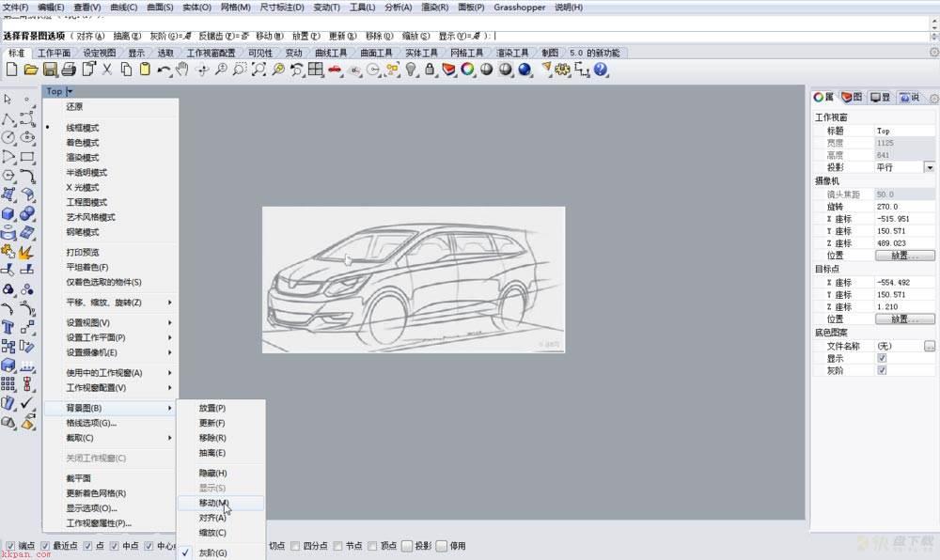This screenshot has width=940, height=560.
Task: Toggle the 投影 checkbox
Action: (x=407, y=546)
